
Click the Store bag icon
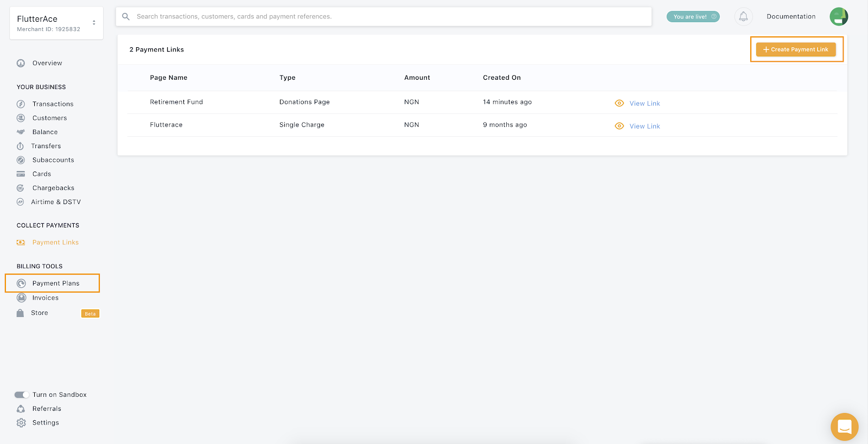(x=20, y=313)
